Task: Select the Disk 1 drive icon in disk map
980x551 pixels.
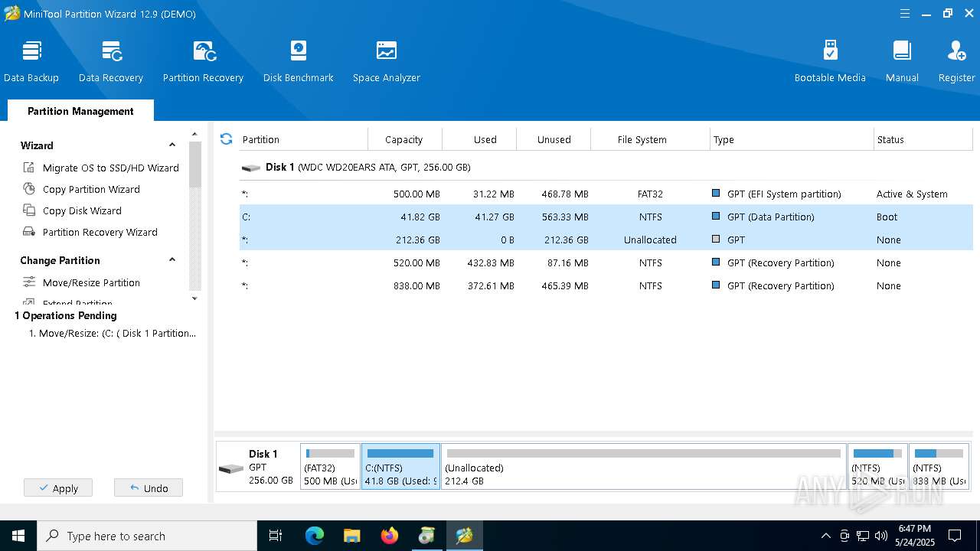Action: pos(231,468)
